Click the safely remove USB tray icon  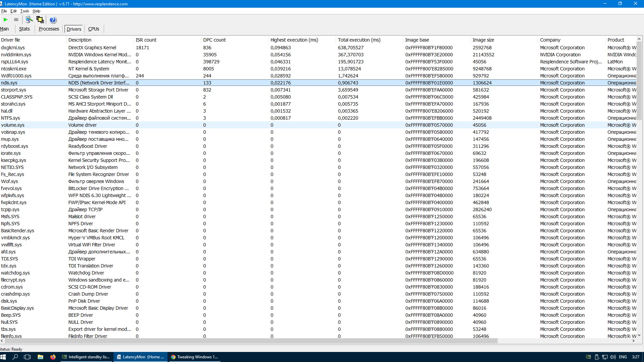(x=597, y=357)
